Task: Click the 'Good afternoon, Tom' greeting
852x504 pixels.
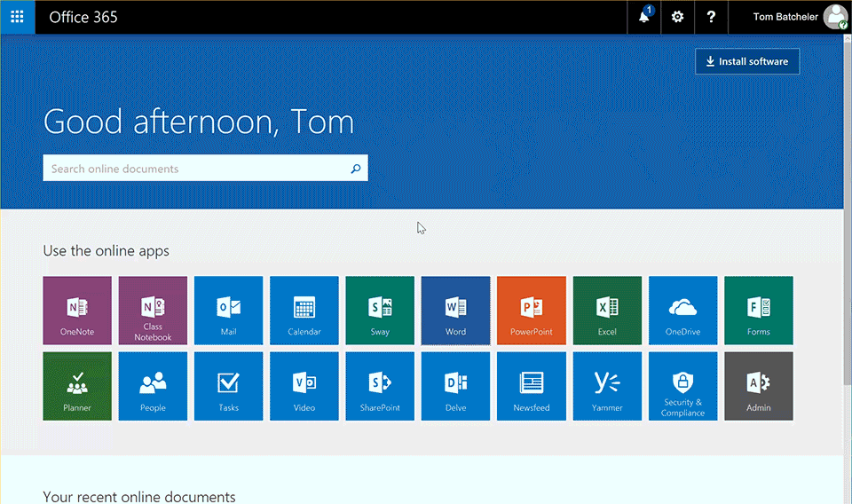Action: click(x=199, y=121)
